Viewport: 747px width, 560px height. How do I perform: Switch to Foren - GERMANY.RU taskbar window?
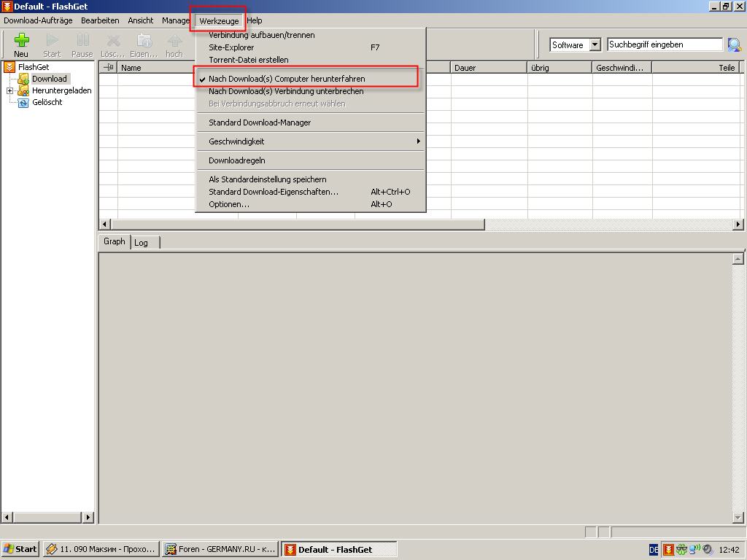point(220,549)
